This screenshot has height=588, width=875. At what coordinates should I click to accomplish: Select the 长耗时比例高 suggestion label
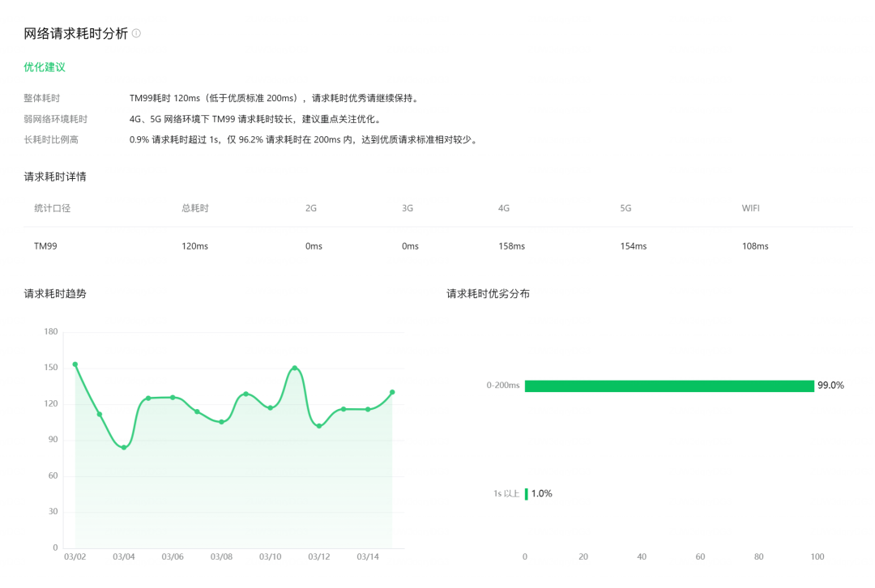point(51,139)
